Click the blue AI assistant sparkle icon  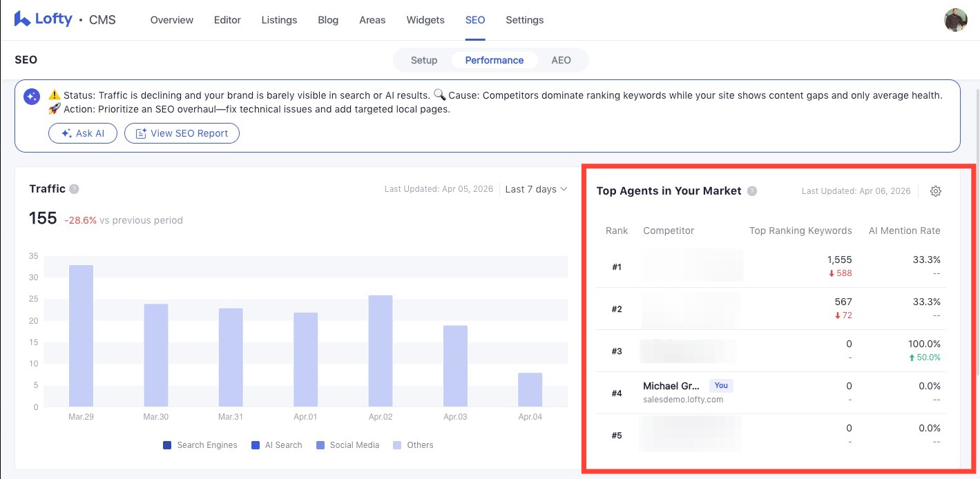[x=31, y=96]
